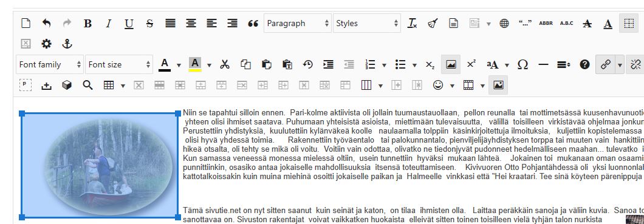Apply subscript formatting
Viewport: 644px width, 224px height.
click(430, 64)
